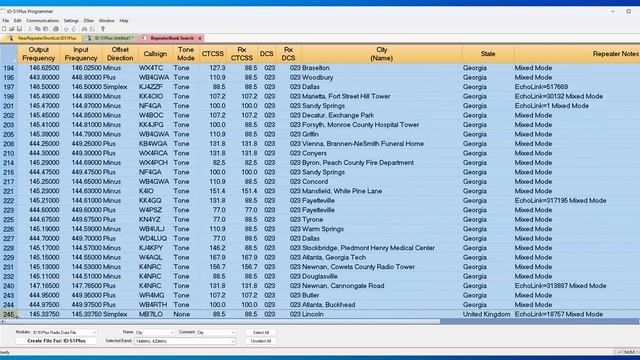Click callsign KB4WQA cell
The image size is (640, 360).
tap(155, 144)
